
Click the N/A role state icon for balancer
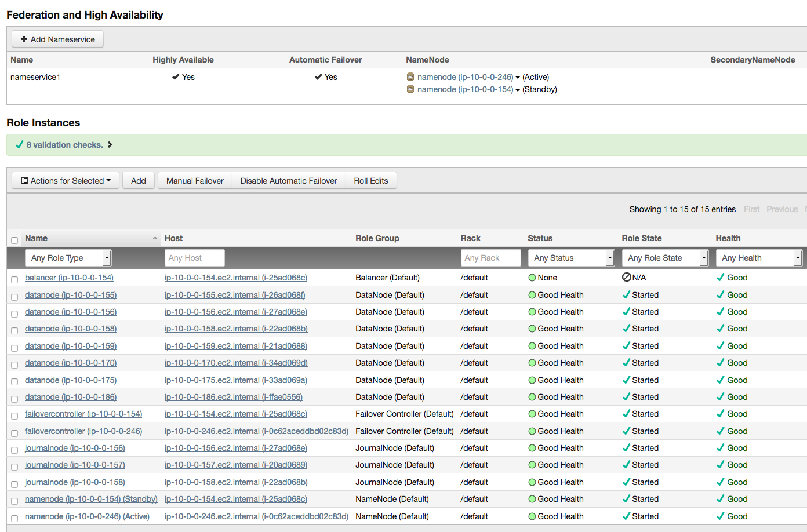[626, 278]
